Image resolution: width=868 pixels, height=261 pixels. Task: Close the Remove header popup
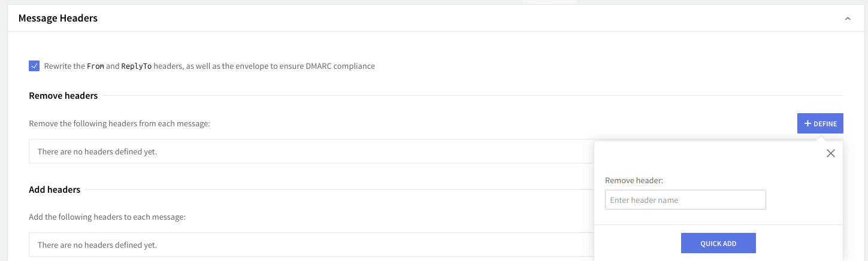click(x=830, y=153)
